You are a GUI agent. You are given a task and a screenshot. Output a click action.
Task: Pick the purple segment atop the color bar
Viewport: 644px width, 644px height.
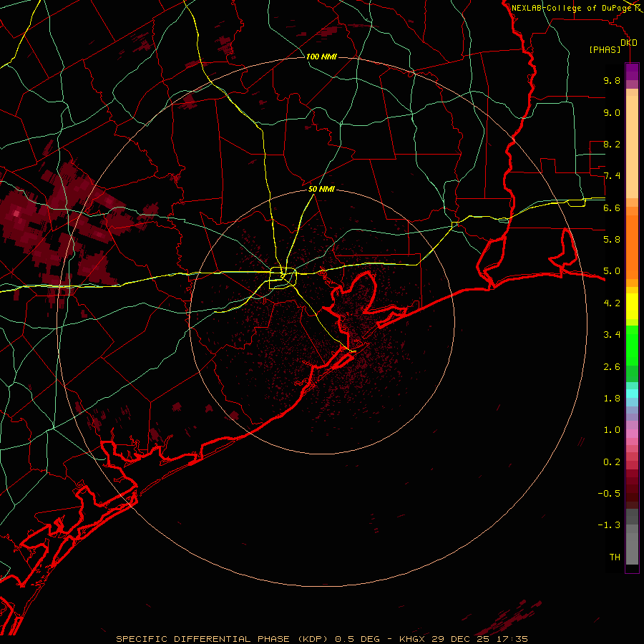click(632, 72)
